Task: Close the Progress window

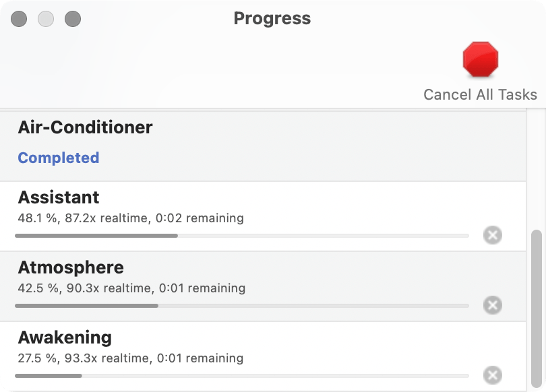Action: tap(19, 19)
